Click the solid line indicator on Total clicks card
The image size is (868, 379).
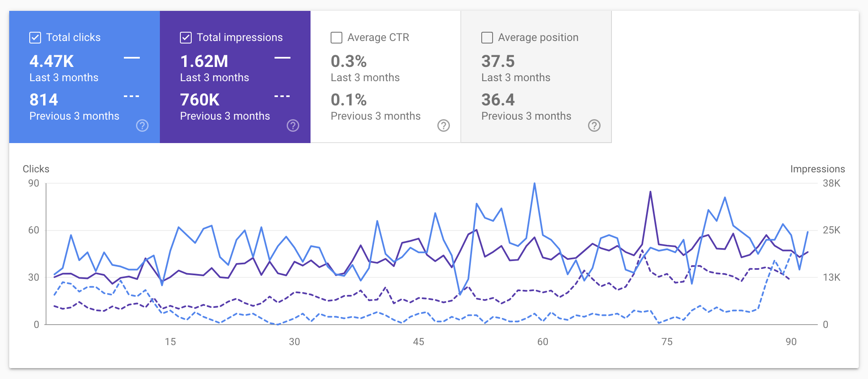click(131, 58)
